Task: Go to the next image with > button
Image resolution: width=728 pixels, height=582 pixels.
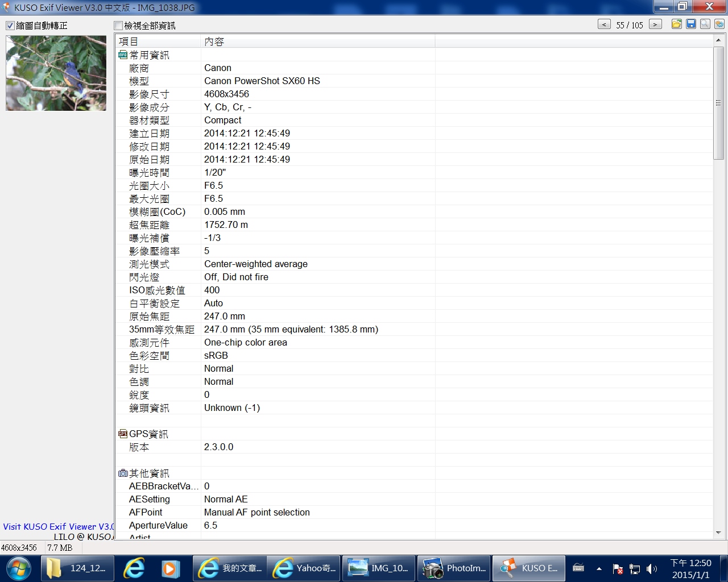Action: point(655,24)
